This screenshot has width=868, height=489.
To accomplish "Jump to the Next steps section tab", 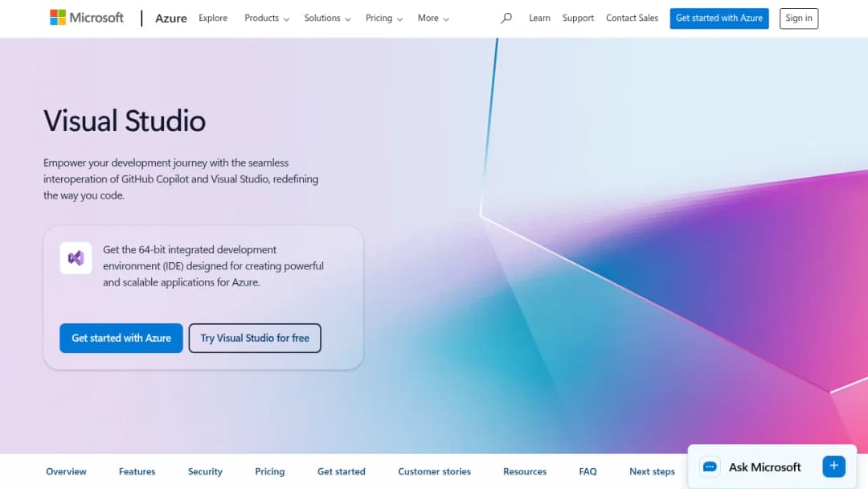I will click(x=652, y=471).
